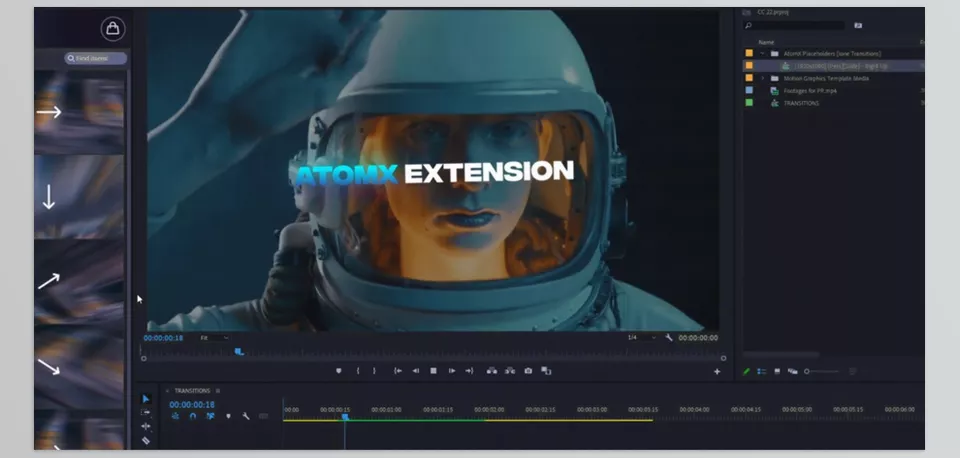960x458 pixels.
Task: Click the Mark Out button
Action: click(375, 371)
